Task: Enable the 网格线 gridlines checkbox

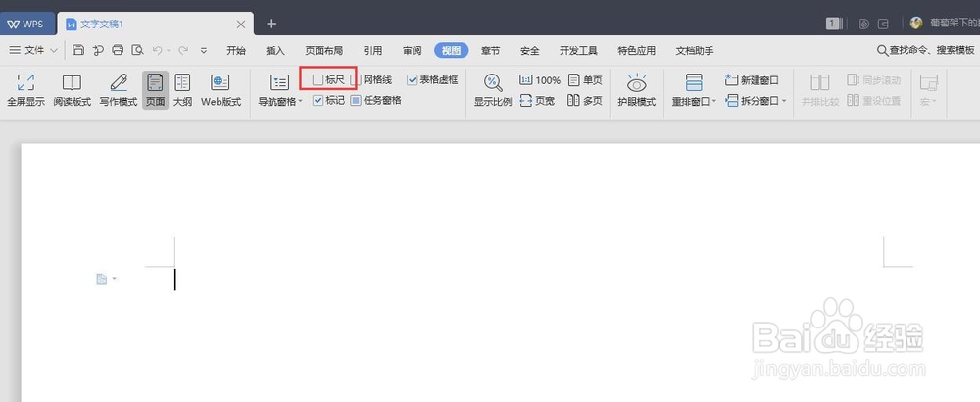Action: pyautogui.click(x=356, y=80)
